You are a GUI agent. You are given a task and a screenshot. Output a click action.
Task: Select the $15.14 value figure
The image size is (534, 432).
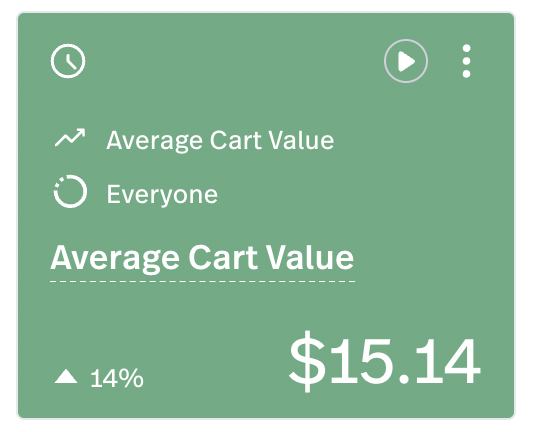[385, 361]
